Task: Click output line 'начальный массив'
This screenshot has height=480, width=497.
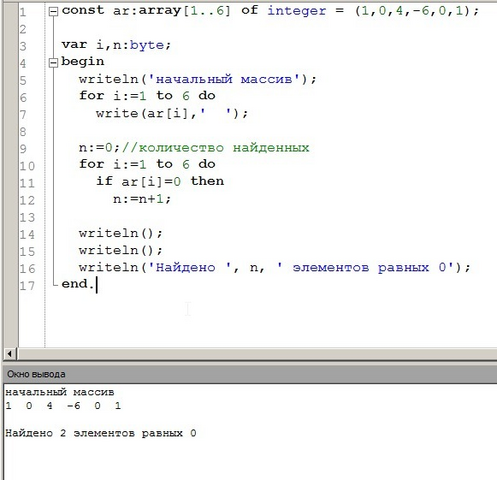Action: [60, 392]
